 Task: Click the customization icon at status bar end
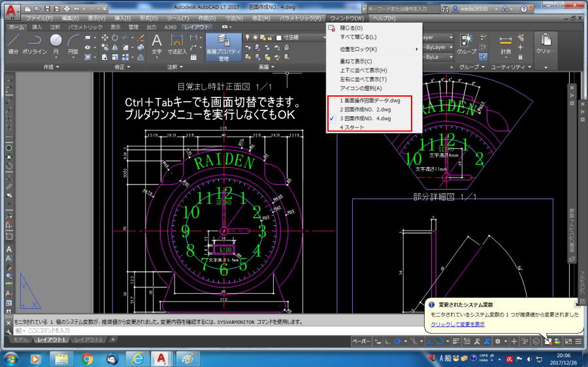[578, 341]
